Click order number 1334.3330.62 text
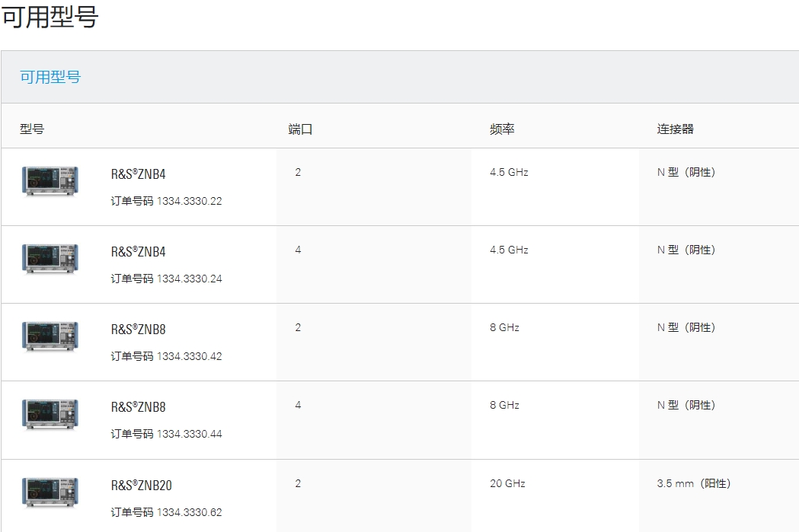Viewport: 799px width, 532px height. pos(189,512)
